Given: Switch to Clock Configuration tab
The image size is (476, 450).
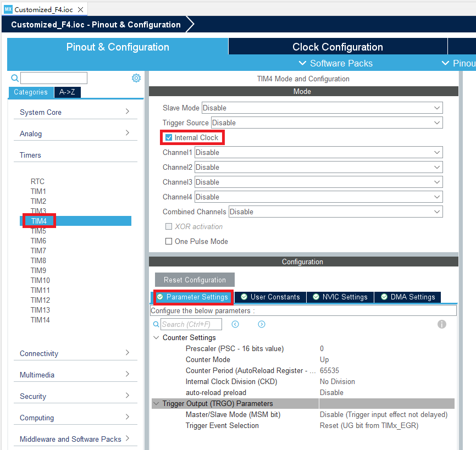Looking at the screenshot, I should 337,47.
